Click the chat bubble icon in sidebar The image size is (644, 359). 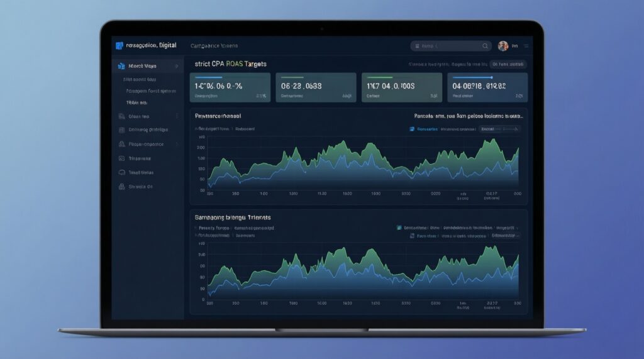coord(121,172)
